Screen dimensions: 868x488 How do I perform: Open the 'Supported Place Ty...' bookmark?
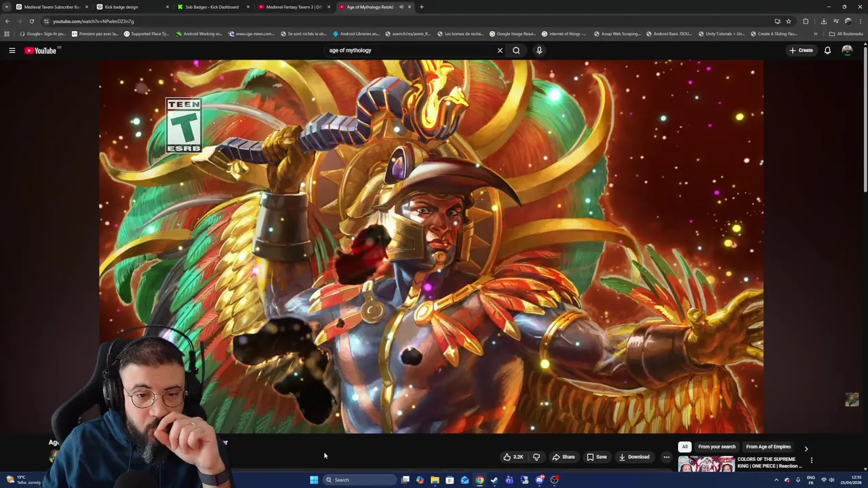pyautogui.click(x=146, y=34)
